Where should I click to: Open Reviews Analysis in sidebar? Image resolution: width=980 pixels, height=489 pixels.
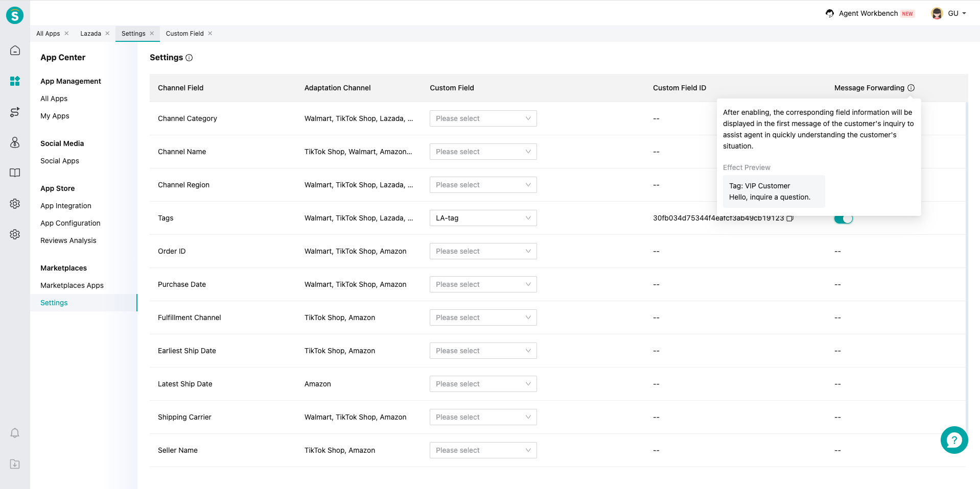tap(68, 240)
